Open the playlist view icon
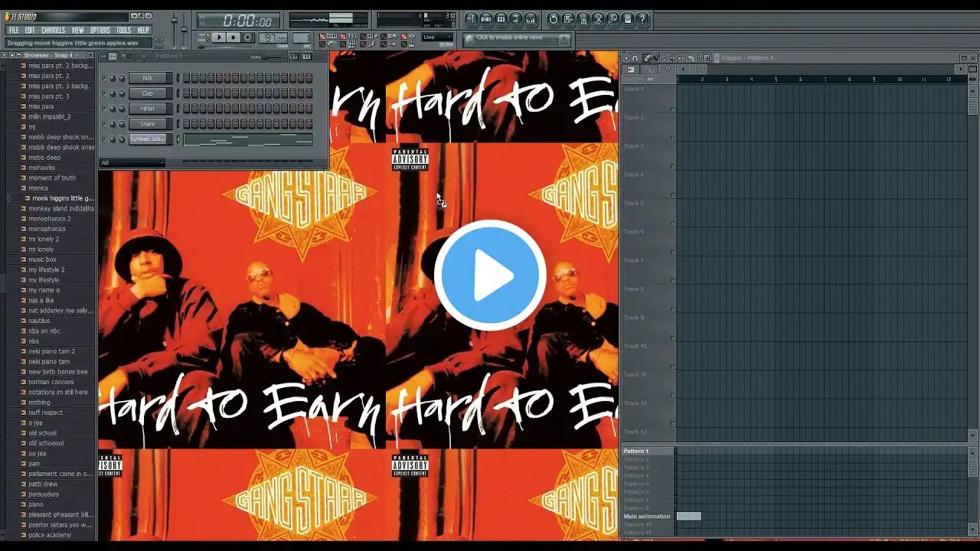The width and height of the screenshot is (980, 551). pyautogui.click(x=472, y=19)
